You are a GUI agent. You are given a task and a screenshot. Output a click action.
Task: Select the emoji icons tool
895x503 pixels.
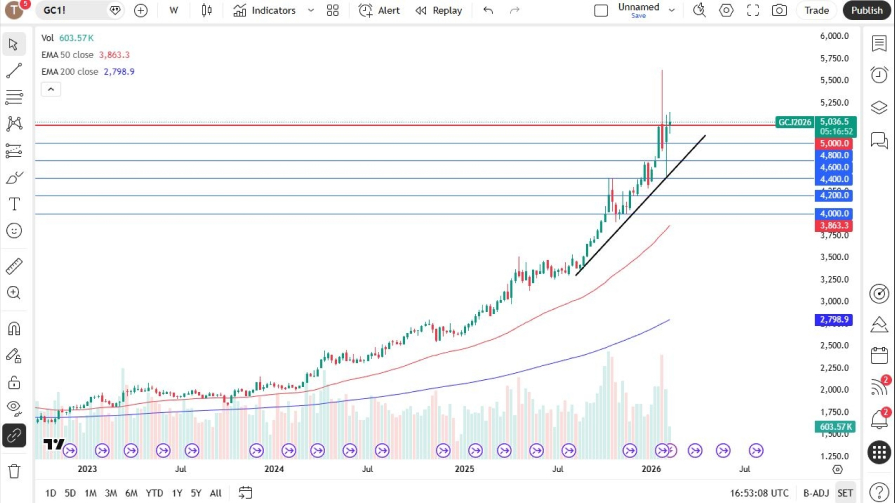click(14, 231)
